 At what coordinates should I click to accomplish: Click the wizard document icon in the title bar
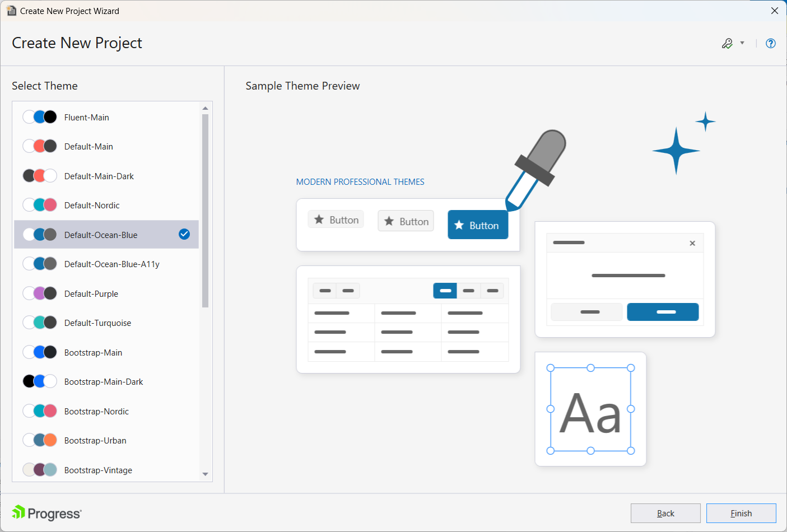[x=11, y=10]
